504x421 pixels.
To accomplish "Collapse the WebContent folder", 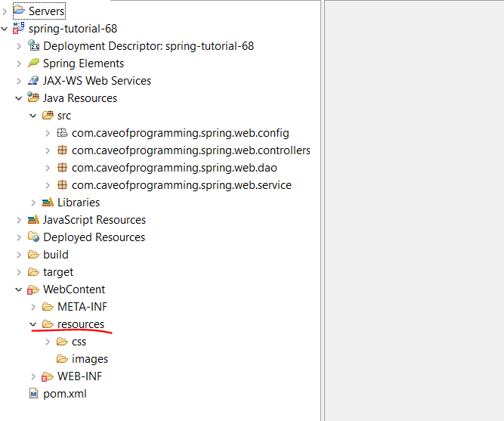I will [19, 289].
